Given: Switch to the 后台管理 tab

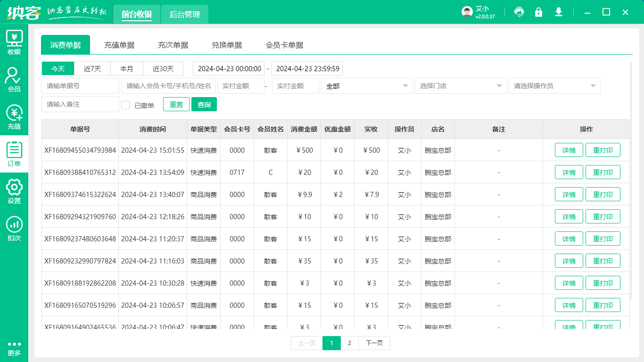Looking at the screenshot, I should (x=184, y=14).
